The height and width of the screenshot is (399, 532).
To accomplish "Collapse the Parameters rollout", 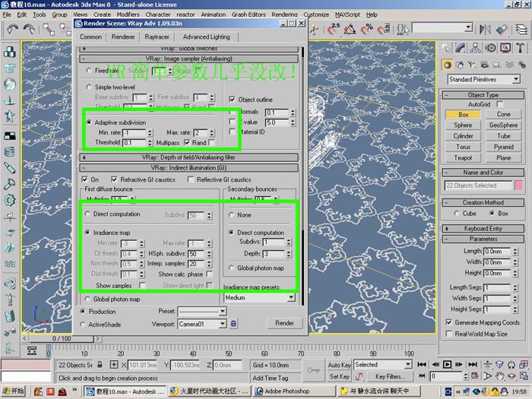I will [x=483, y=239].
